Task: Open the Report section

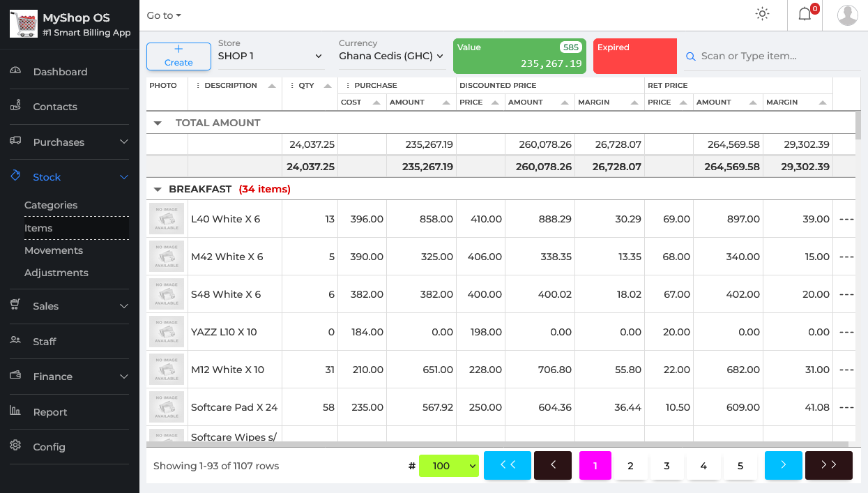Action: click(50, 412)
